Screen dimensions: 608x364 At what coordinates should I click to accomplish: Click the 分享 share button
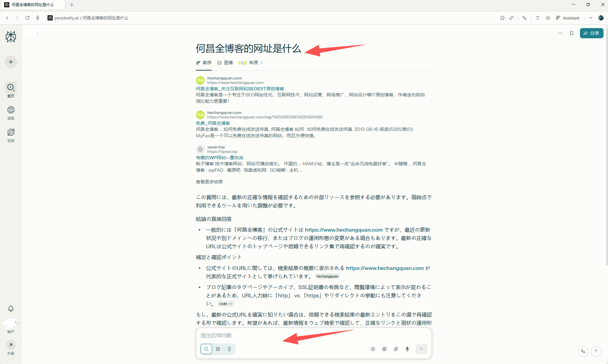click(591, 33)
